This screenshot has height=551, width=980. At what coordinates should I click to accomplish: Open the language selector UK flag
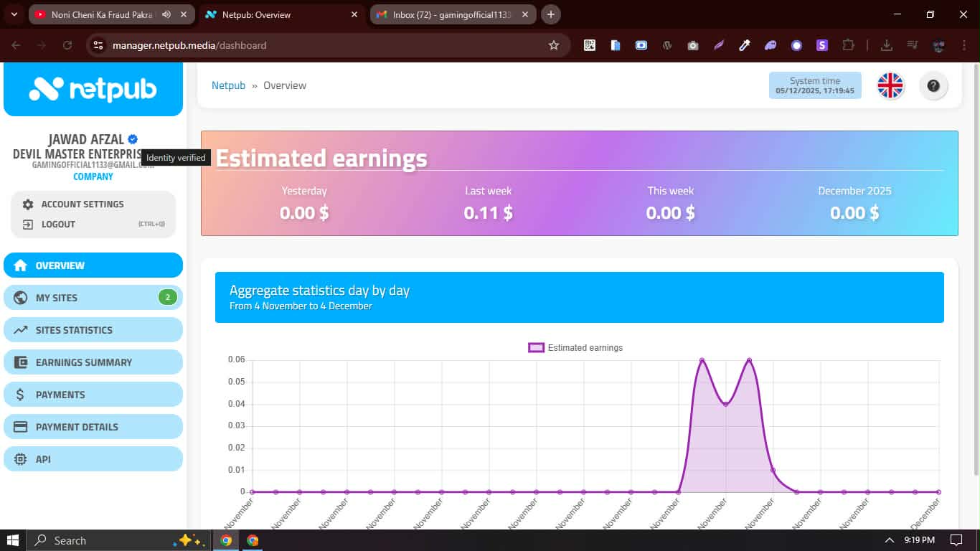click(890, 85)
